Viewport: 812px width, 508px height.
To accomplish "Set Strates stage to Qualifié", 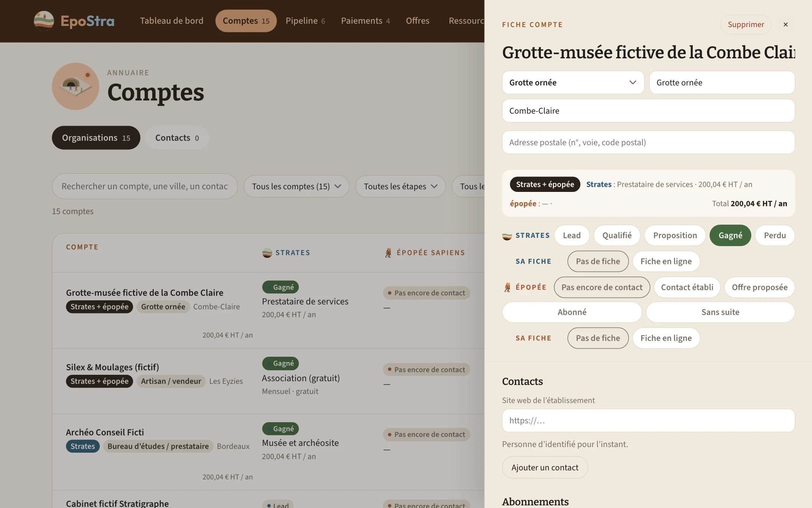I will (x=617, y=236).
